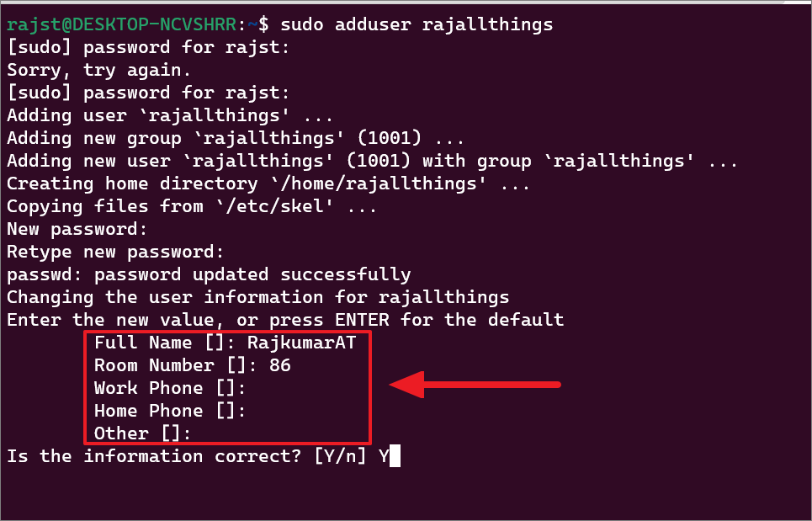The width and height of the screenshot is (812, 521).
Task: Click the [Y/n] confirmation prompt
Action: (340, 456)
